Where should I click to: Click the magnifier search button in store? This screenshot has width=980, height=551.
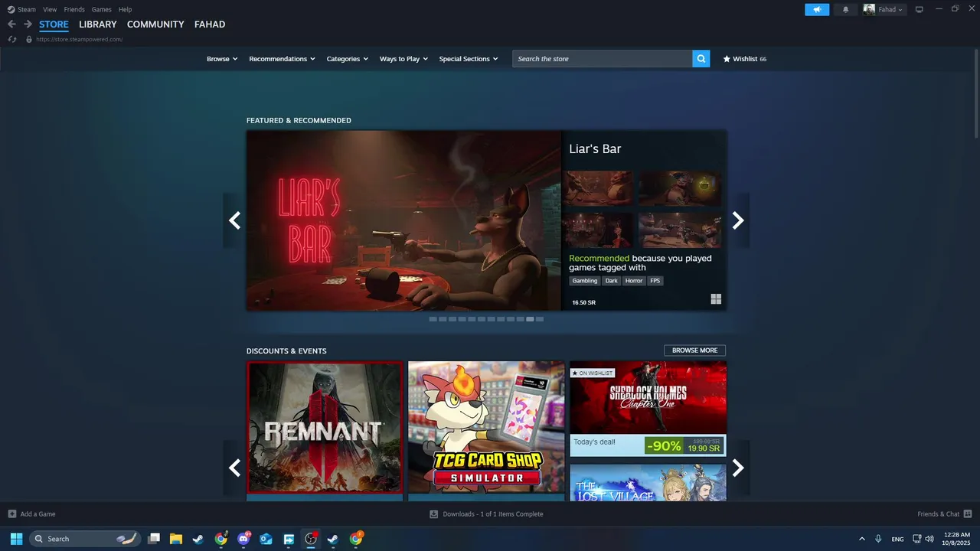click(x=701, y=59)
